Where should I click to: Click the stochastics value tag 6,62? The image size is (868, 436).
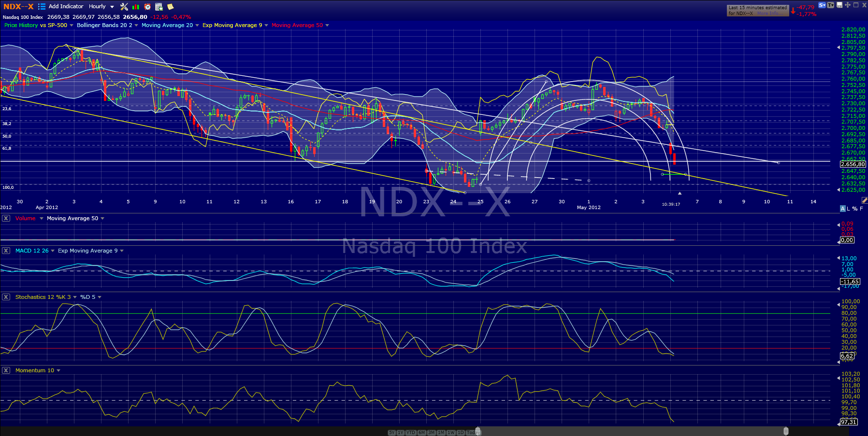[847, 356]
